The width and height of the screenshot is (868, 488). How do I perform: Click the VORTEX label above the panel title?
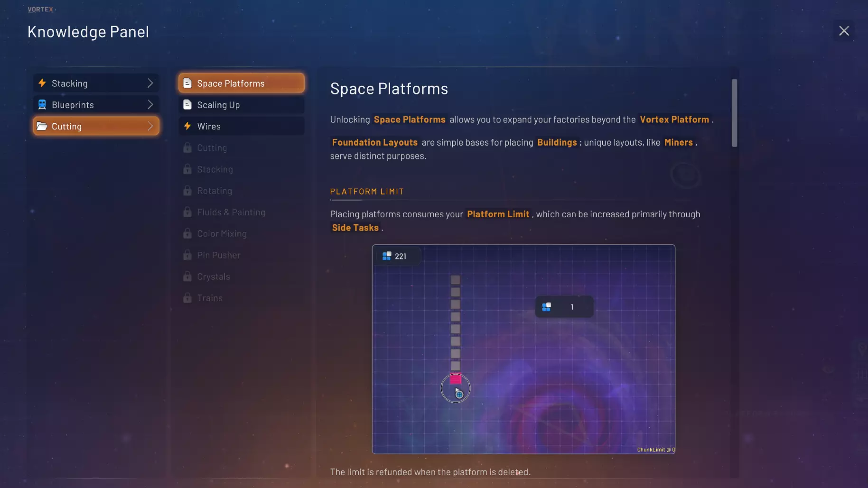(x=40, y=9)
